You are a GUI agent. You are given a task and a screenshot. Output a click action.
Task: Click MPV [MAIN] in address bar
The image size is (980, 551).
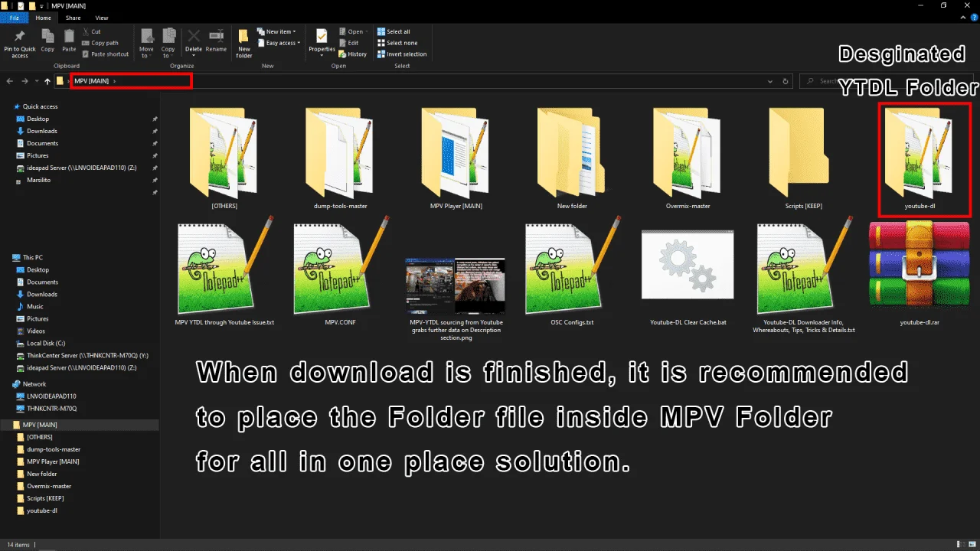point(91,81)
